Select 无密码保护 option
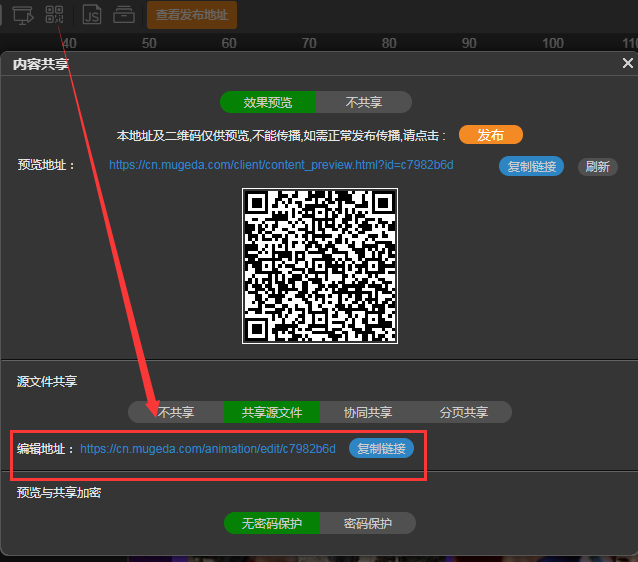This screenshot has height=562, width=638. point(272,523)
